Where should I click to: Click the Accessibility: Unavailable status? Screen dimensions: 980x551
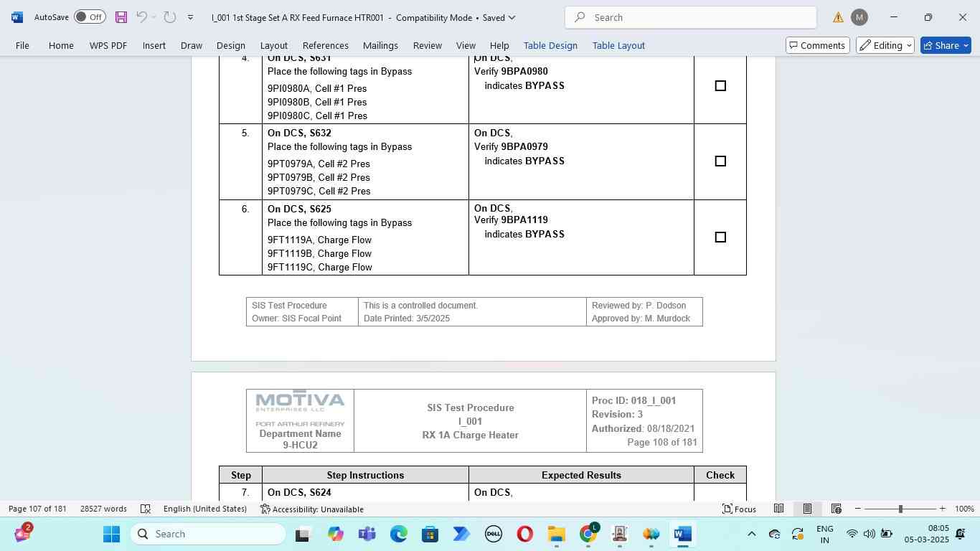(311, 509)
